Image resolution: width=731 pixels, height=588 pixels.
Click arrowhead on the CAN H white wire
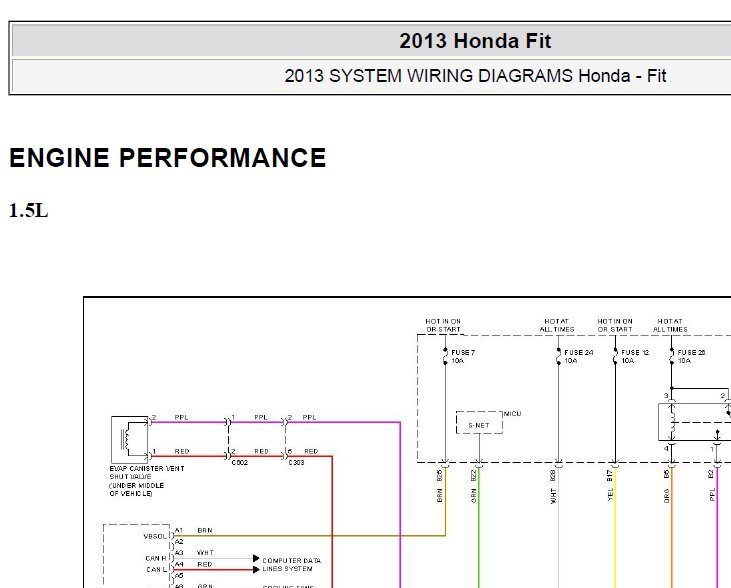click(x=256, y=558)
